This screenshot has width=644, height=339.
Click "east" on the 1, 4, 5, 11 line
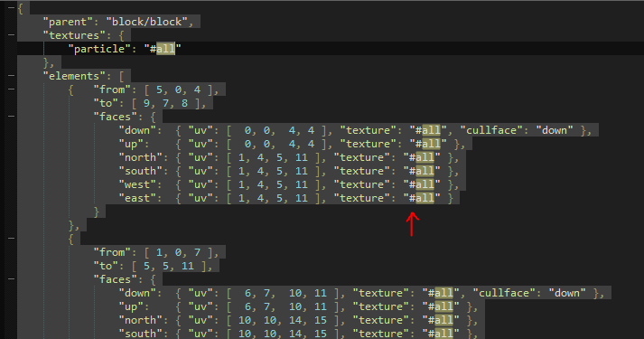(x=137, y=198)
